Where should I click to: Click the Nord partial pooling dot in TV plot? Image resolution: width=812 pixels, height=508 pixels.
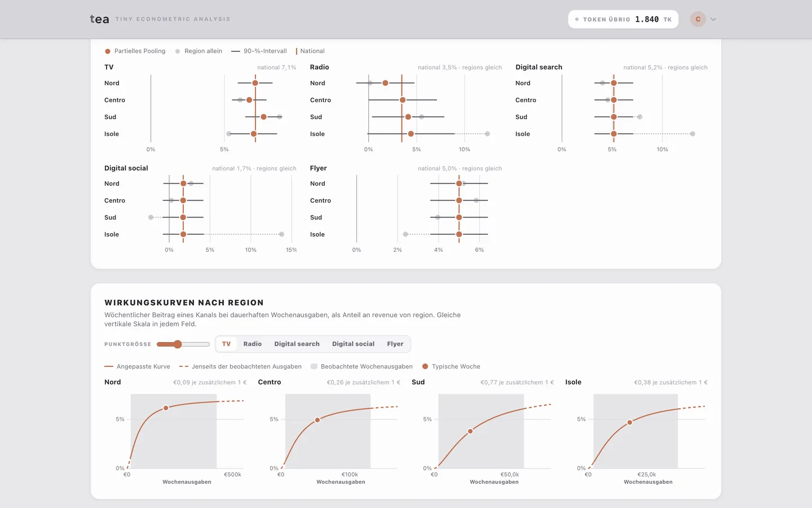click(255, 83)
